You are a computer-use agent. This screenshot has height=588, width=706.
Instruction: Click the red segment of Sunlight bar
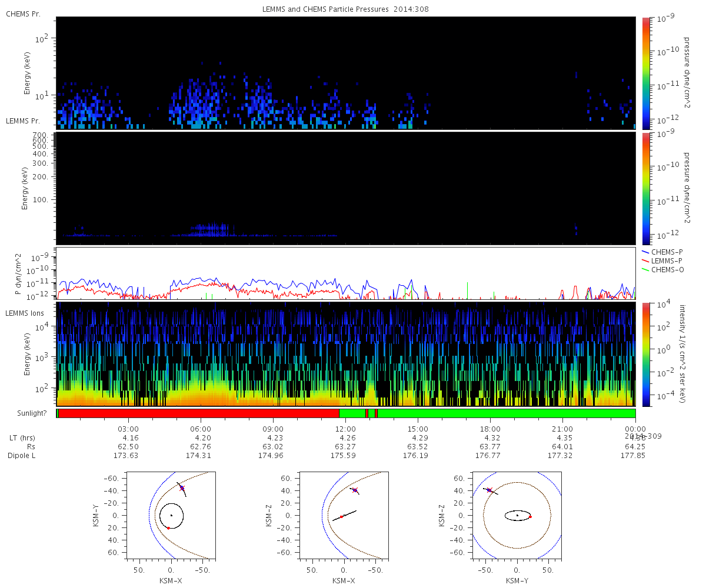(x=199, y=413)
